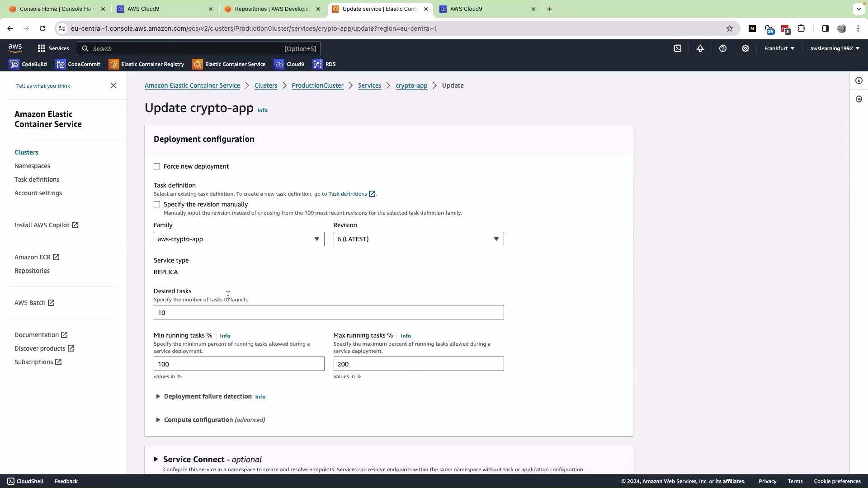Open Install AWS Copilot link

coord(47,225)
